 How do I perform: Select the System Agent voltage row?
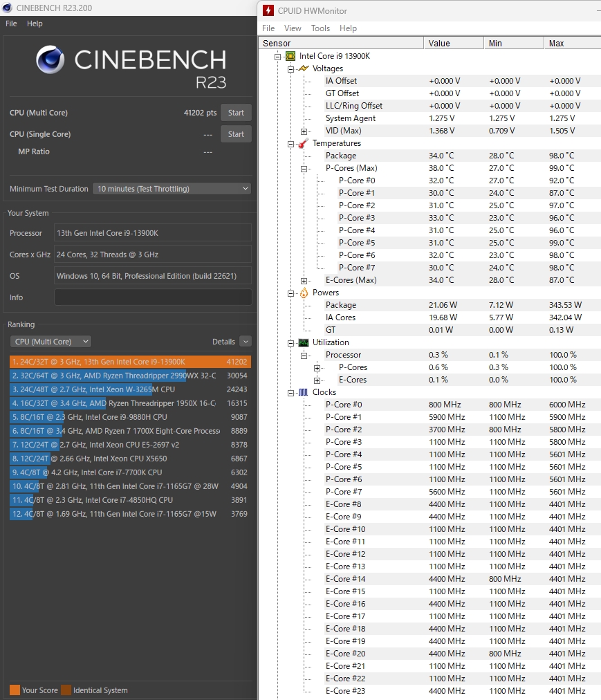point(463,118)
